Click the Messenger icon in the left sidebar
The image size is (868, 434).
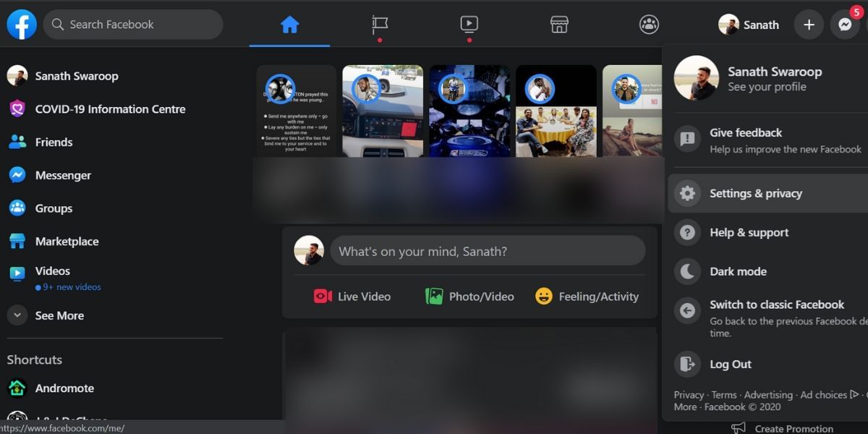tap(17, 175)
